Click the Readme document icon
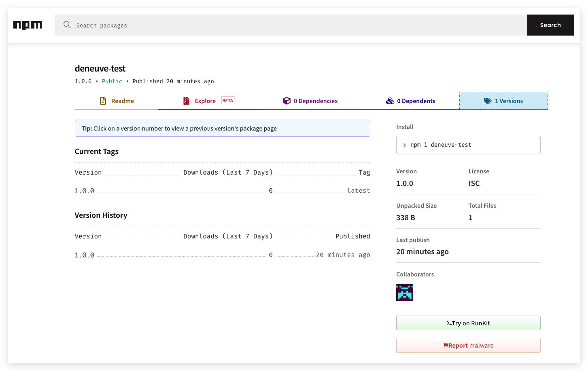Screen dimensions: 588x371 pyautogui.click(x=103, y=101)
